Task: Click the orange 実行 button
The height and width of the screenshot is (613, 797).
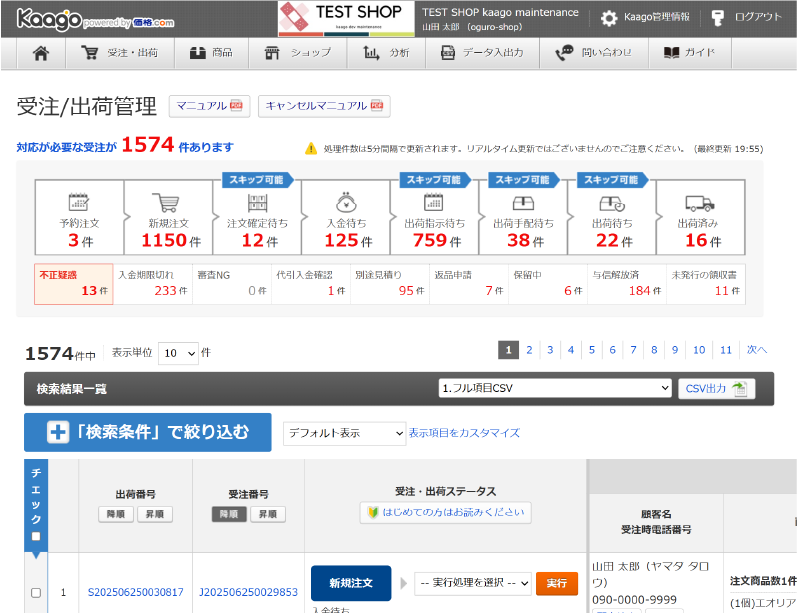Action: point(557,583)
